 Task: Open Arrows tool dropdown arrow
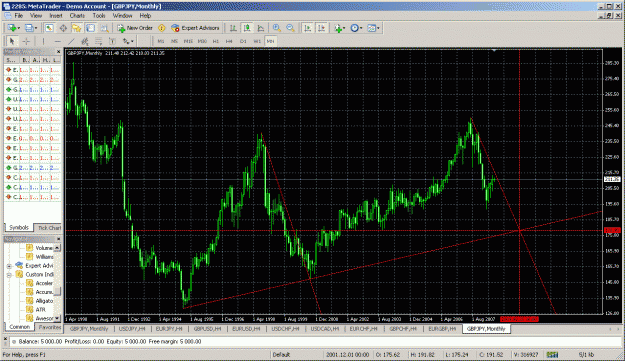click(x=132, y=41)
